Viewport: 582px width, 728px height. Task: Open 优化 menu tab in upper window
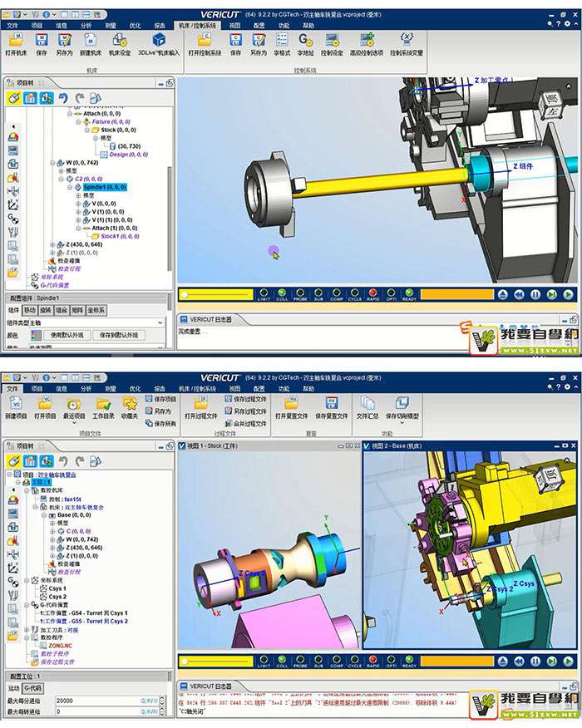tap(136, 26)
